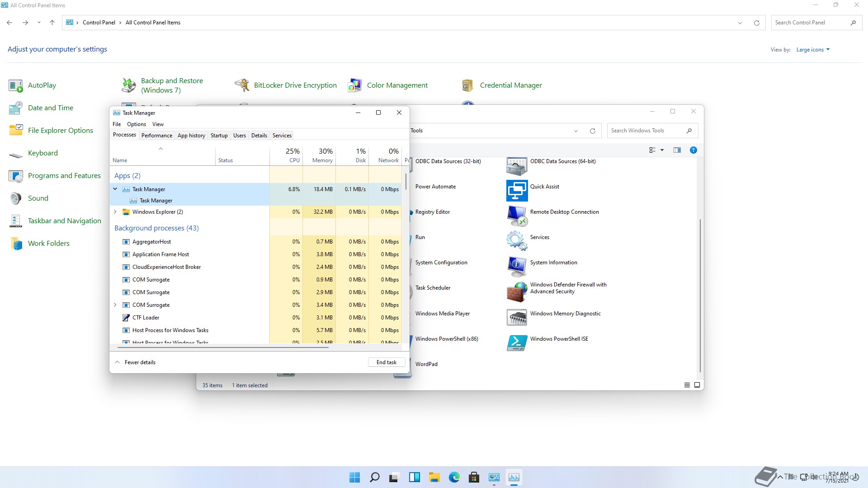
Task: Sort processes by Memory column
Action: (319, 155)
